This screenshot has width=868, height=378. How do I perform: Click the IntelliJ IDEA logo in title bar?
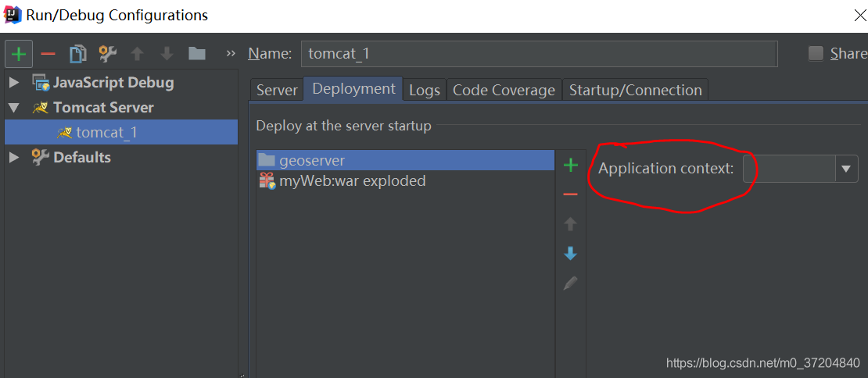(x=13, y=15)
